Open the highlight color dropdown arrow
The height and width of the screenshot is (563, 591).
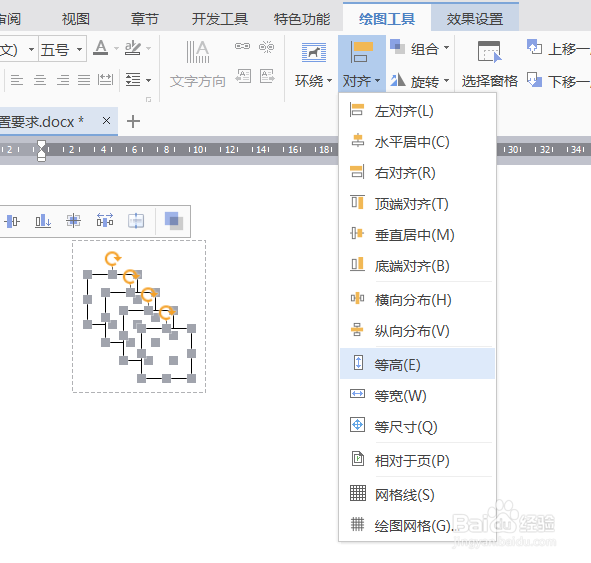149,48
